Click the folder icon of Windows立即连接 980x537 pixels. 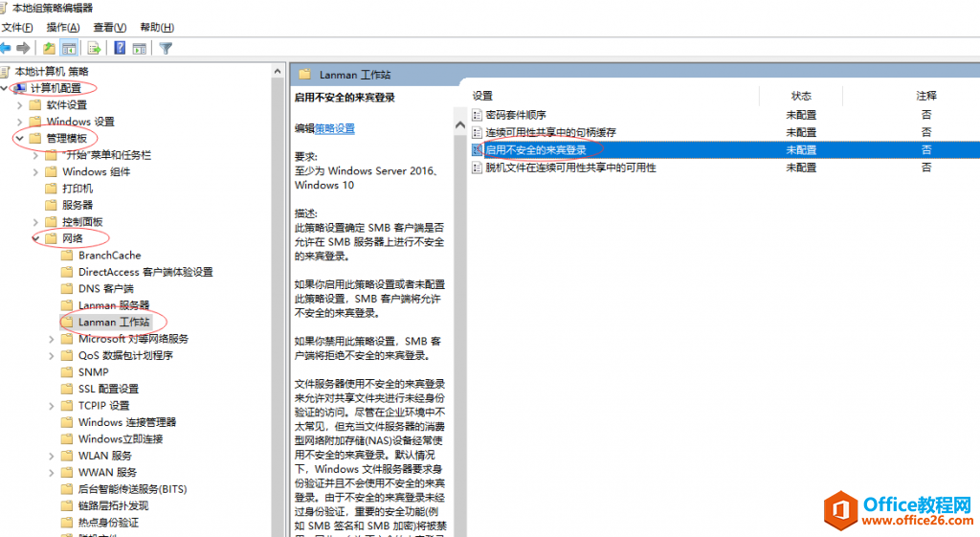click(x=67, y=438)
